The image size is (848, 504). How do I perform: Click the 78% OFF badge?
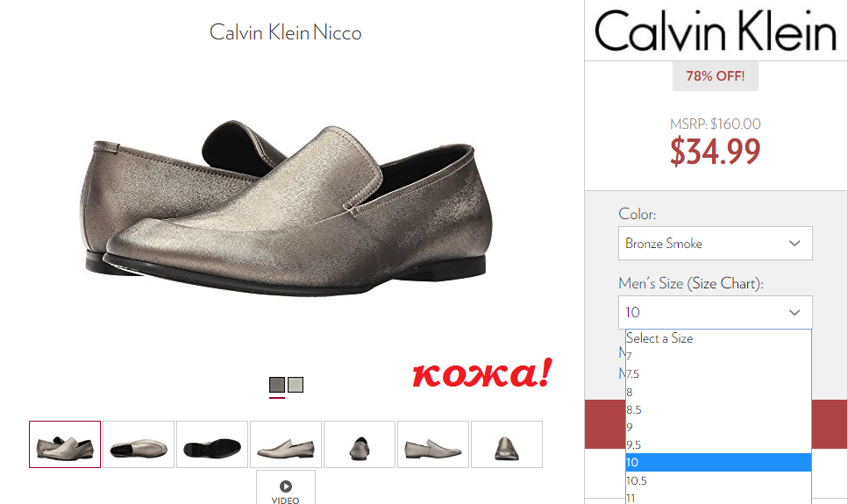[x=715, y=76]
